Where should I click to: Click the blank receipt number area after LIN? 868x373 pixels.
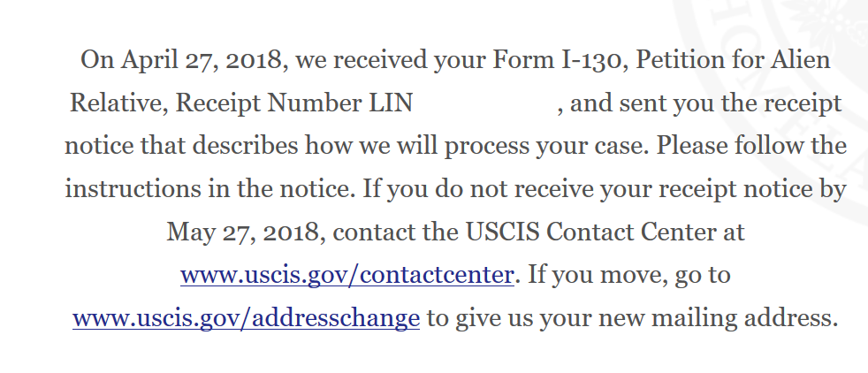[x=484, y=103]
